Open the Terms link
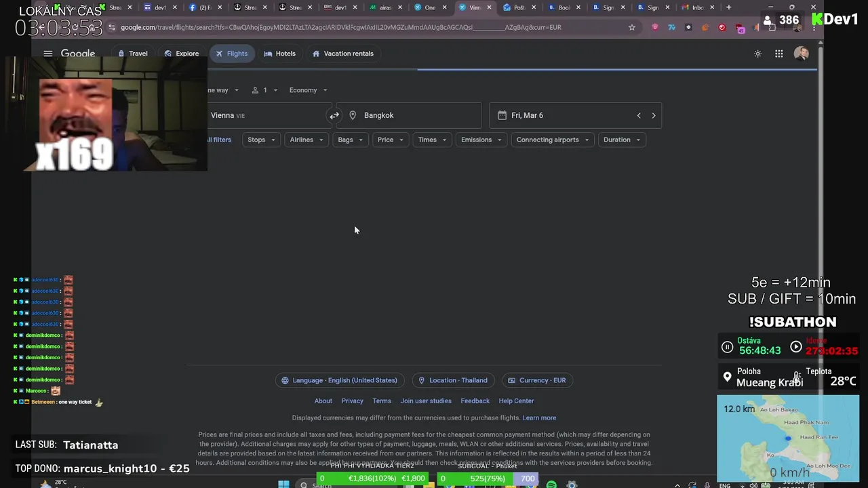The width and height of the screenshot is (868, 488). coord(382,401)
